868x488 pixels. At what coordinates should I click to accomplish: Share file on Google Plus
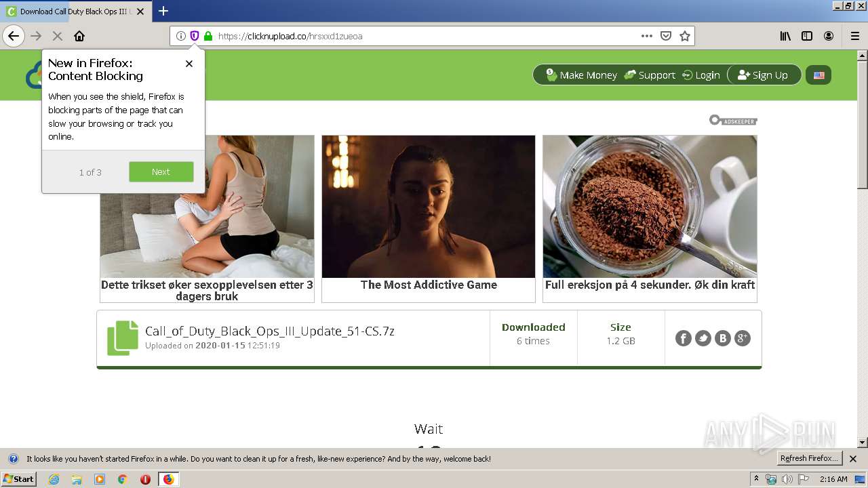743,338
